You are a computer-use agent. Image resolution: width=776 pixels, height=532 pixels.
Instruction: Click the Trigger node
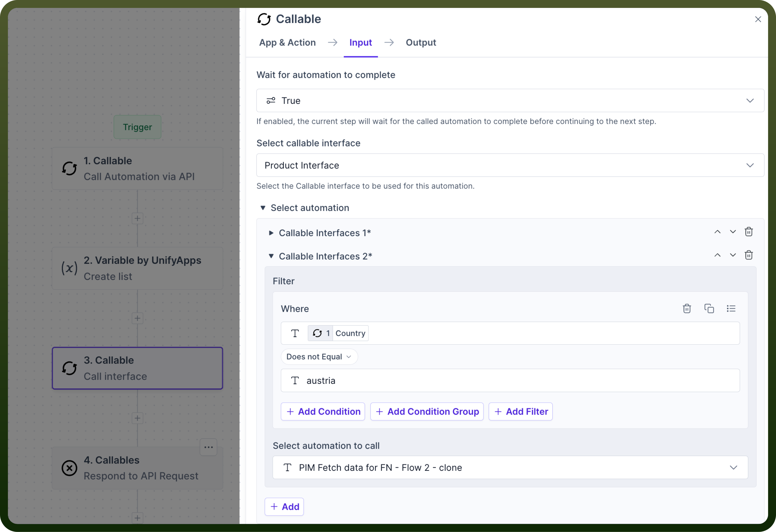click(137, 127)
